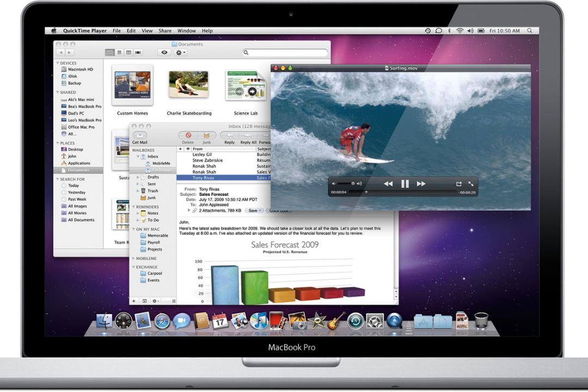
Task: Open the View menu
Action: pyautogui.click(x=147, y=30)
